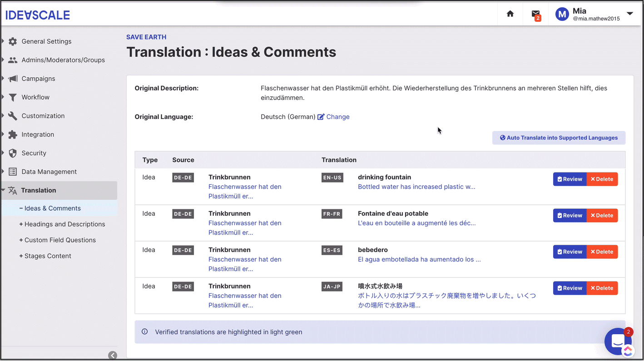The image size is (644, 361).
Task: Click the EN-US language badge
Action: (332, 178)
